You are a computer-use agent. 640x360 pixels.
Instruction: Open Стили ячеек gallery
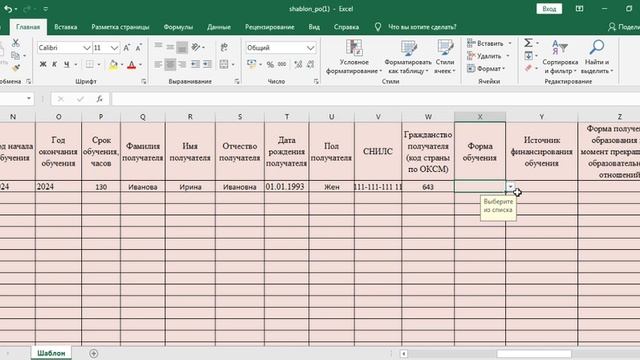tap(444, 57)
